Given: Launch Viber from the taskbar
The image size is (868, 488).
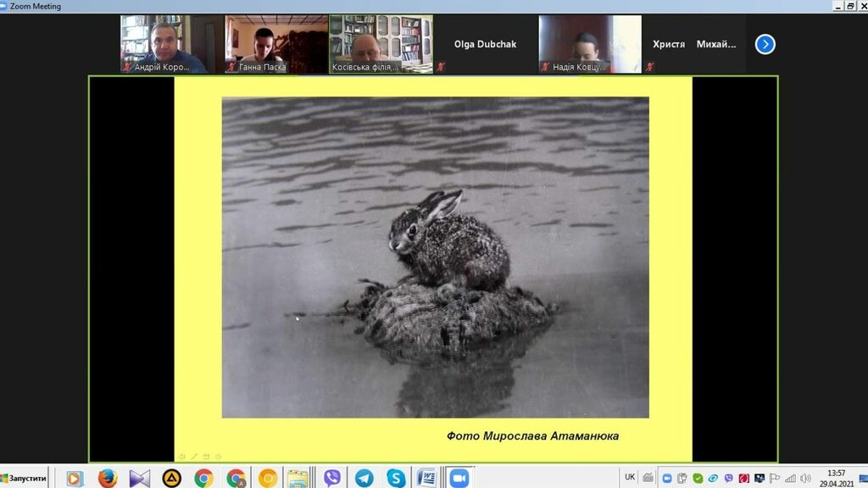Looking at the screenshot, I should (x=332, y=478).
